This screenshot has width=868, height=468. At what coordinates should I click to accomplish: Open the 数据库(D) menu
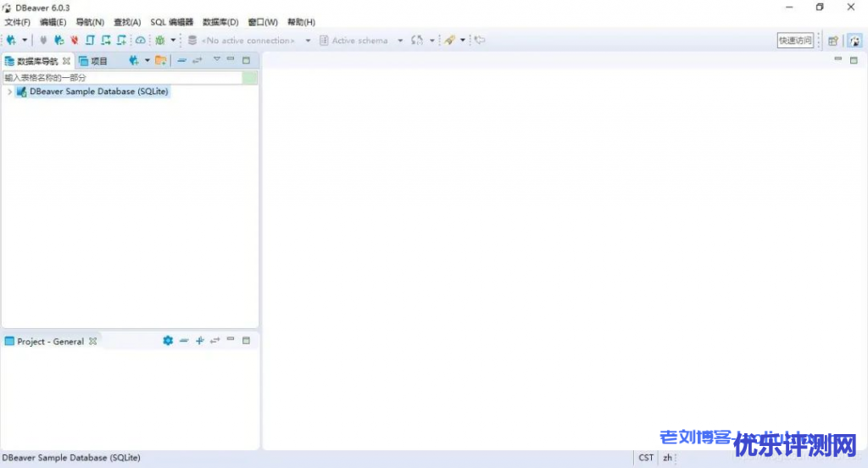click(x=220, y=22)
